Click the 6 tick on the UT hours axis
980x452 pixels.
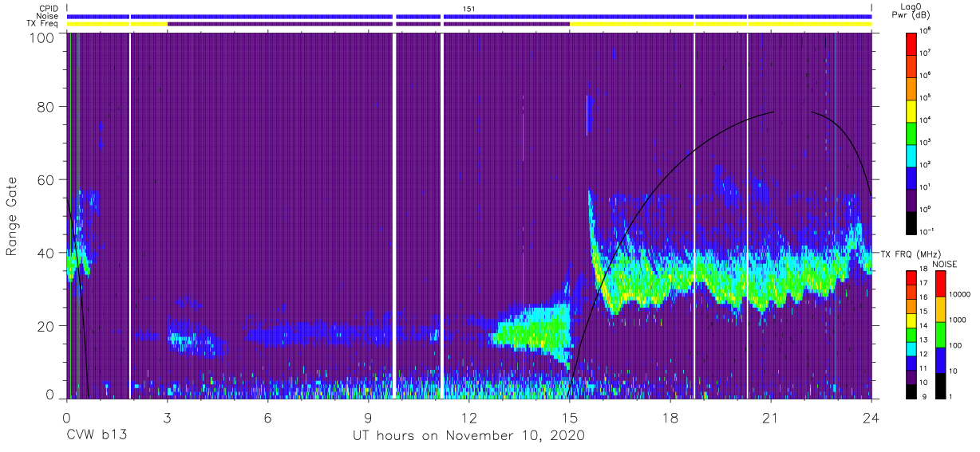(x=267, y=416)
